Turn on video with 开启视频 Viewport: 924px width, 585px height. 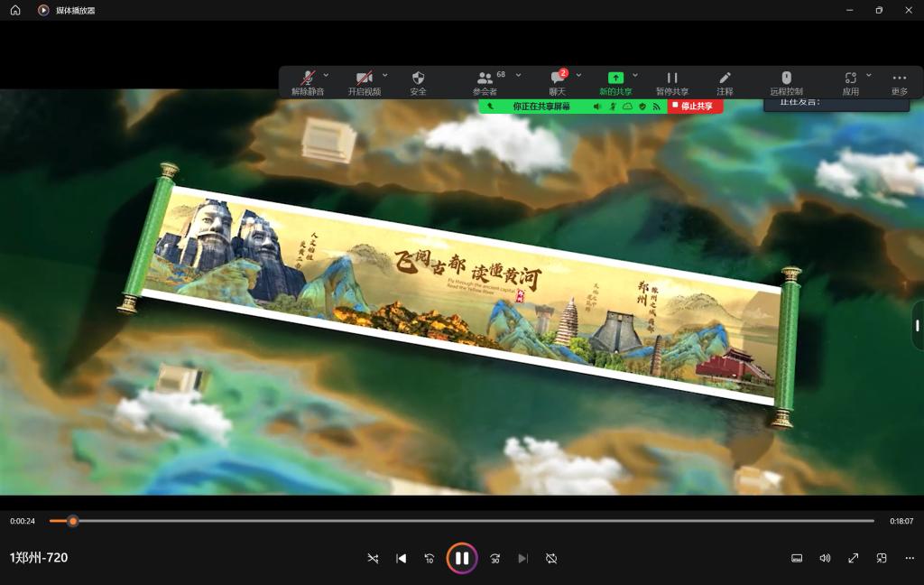pyautogui.click(x=364, y=80)
